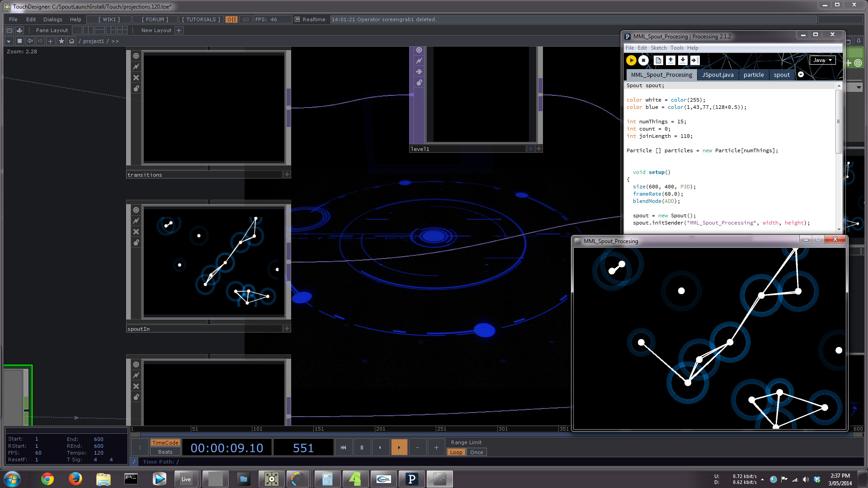Expand the plus on the transitions node label
Viewport: 868px width, 488px height.
point(287,174)
